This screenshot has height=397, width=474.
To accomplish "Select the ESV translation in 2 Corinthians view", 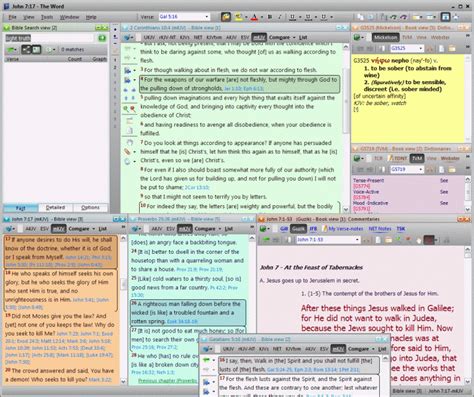I will [245, 37].
